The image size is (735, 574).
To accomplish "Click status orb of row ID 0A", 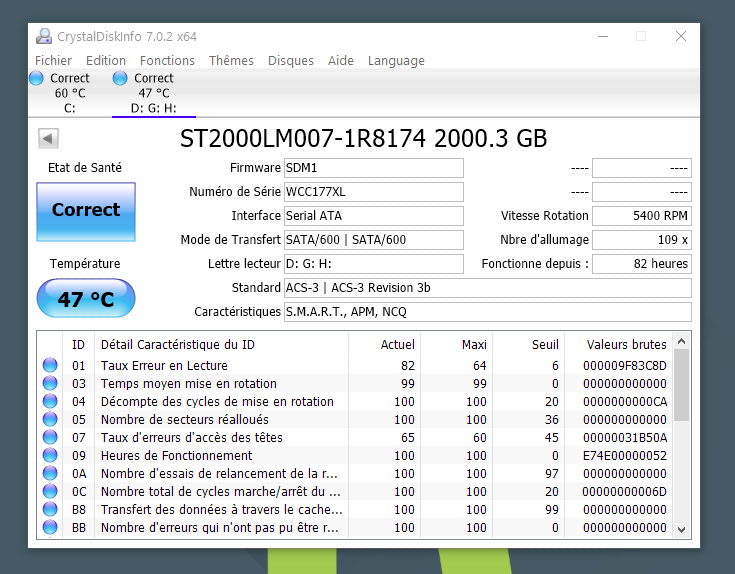I will [50, 473].
